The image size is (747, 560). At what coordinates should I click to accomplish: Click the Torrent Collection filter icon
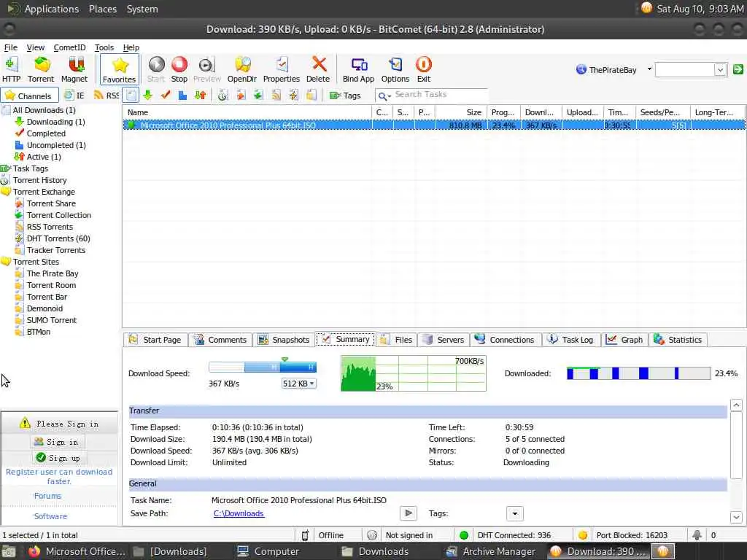point(258,96)
